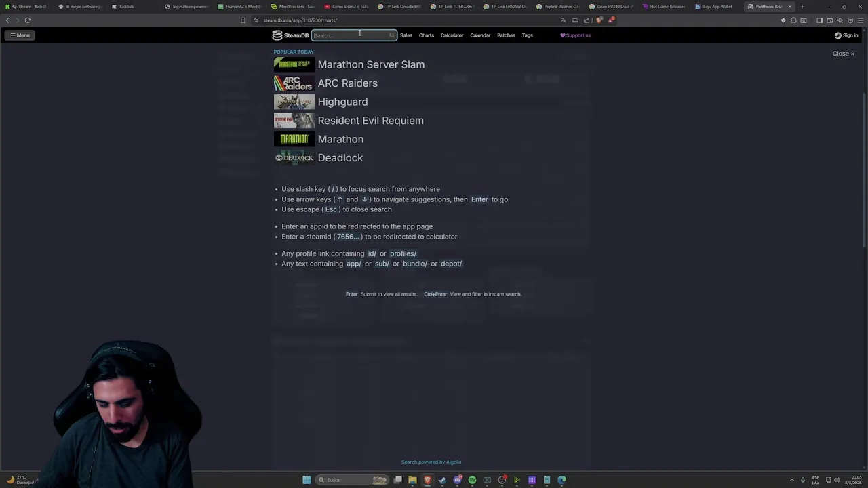Open the clock and date flyout
Image resolution: width=868 pixels, height=488 pixels.
853,480
